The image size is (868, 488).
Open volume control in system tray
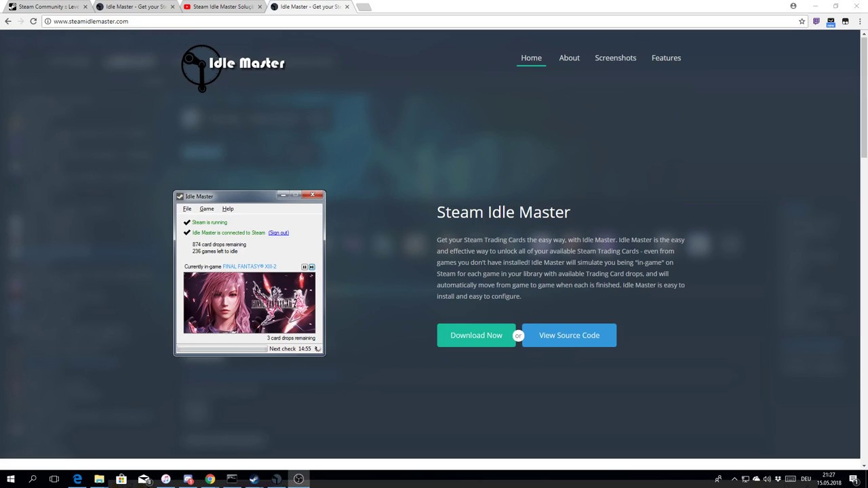(767, 479)
